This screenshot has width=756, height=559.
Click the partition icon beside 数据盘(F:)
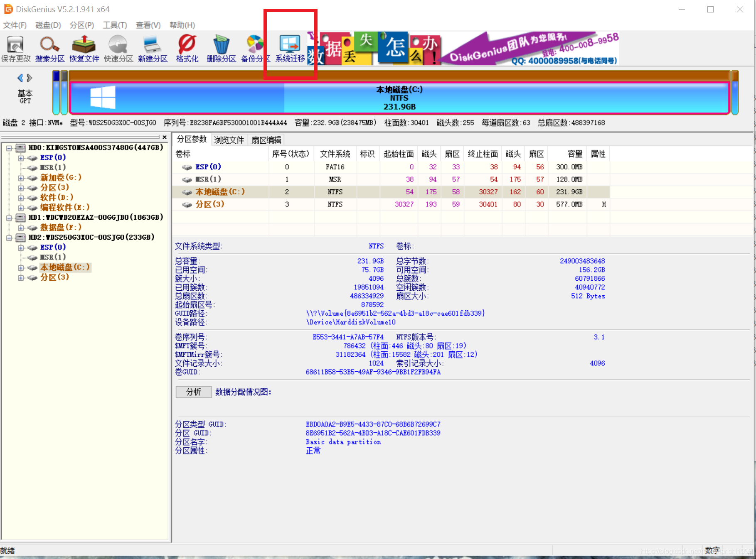pyautogui.click(x=32, y=228)
